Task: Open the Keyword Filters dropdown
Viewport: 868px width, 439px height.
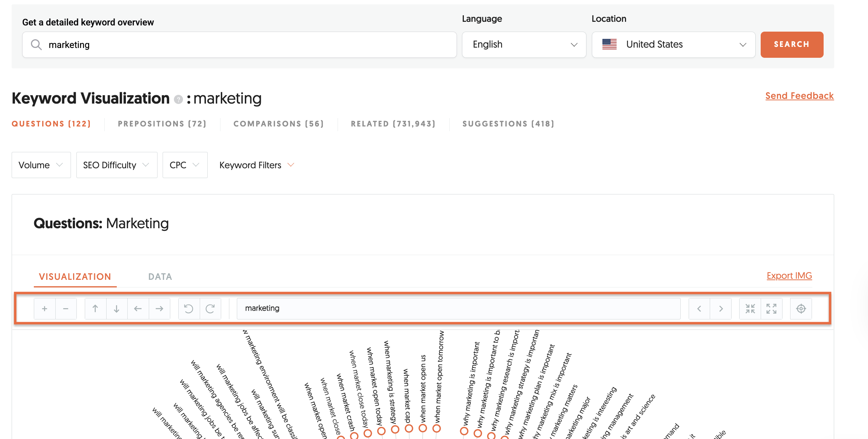Action: click(x=256, y=165)
